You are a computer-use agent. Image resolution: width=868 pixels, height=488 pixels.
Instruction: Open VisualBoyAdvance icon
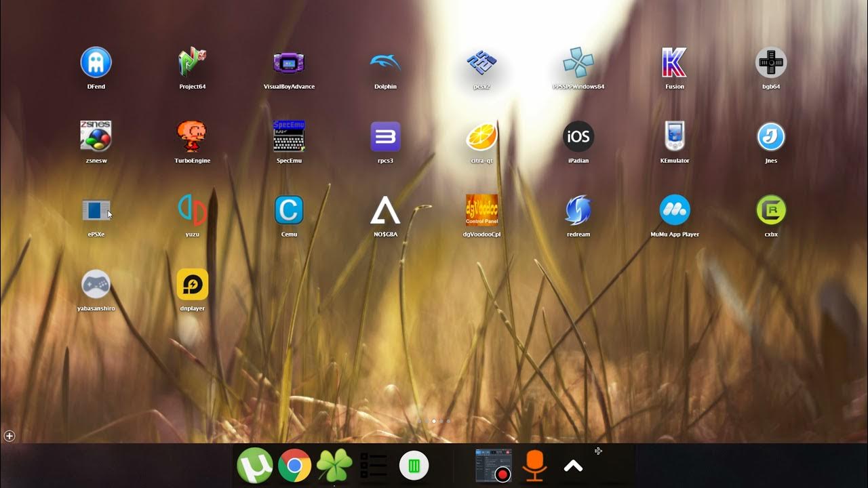(x=289, y=62)
